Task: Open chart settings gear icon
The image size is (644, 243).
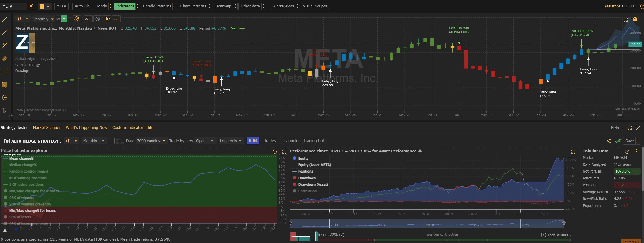Action: pos(77,19)
